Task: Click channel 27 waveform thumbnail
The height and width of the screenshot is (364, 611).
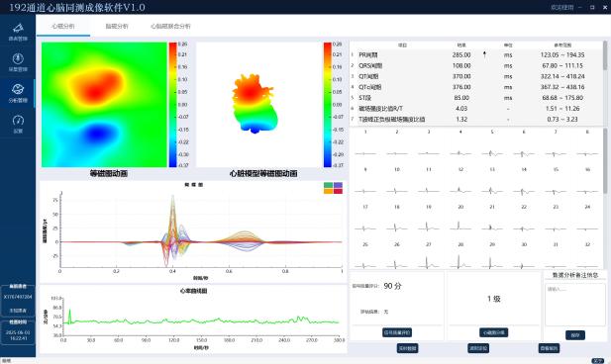Action: [429, 263]
